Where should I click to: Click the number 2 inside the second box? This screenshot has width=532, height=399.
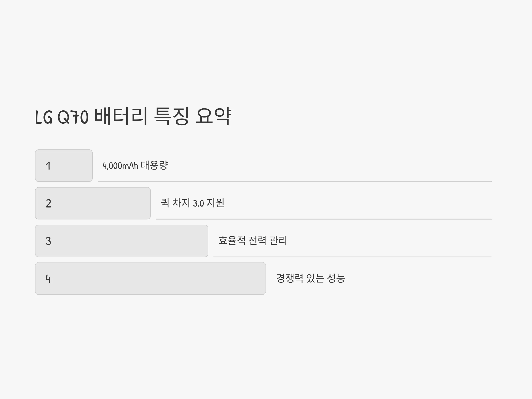(x=48, y=203)
